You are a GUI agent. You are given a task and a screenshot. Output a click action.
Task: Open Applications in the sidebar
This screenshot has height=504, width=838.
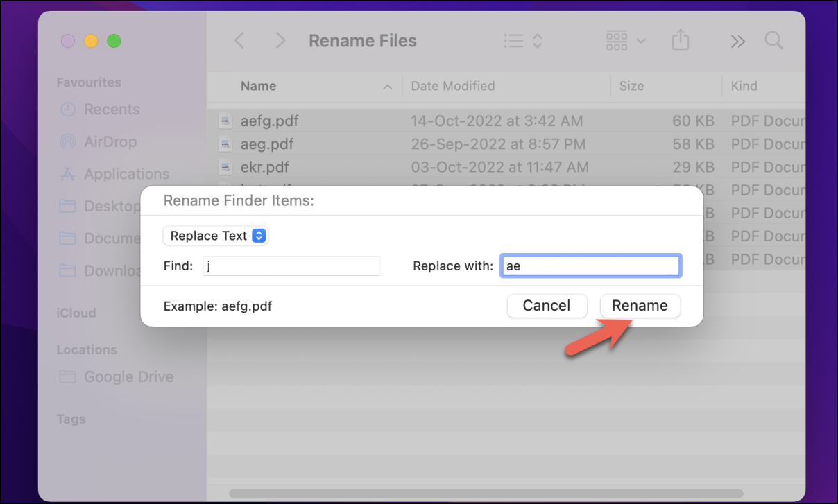126,174
